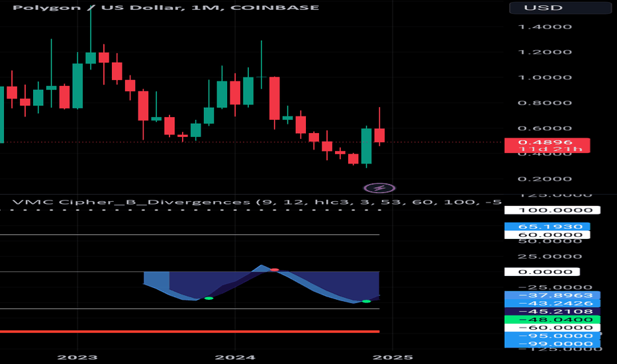This screenshot has height=364, width=617.
Task: Click the 2024 time axis label
Action: pyautogui.click(x=235, y=357)
